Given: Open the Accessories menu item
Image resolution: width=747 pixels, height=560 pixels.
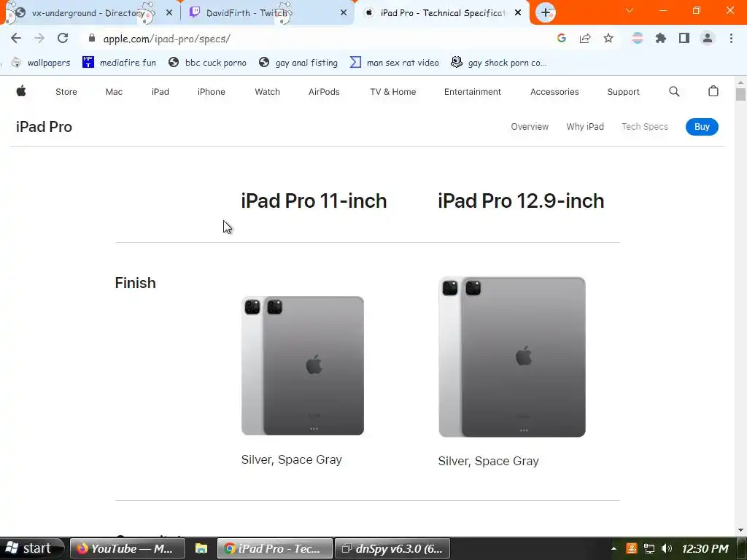Looking at the screenshot, I should coord(554,92).
